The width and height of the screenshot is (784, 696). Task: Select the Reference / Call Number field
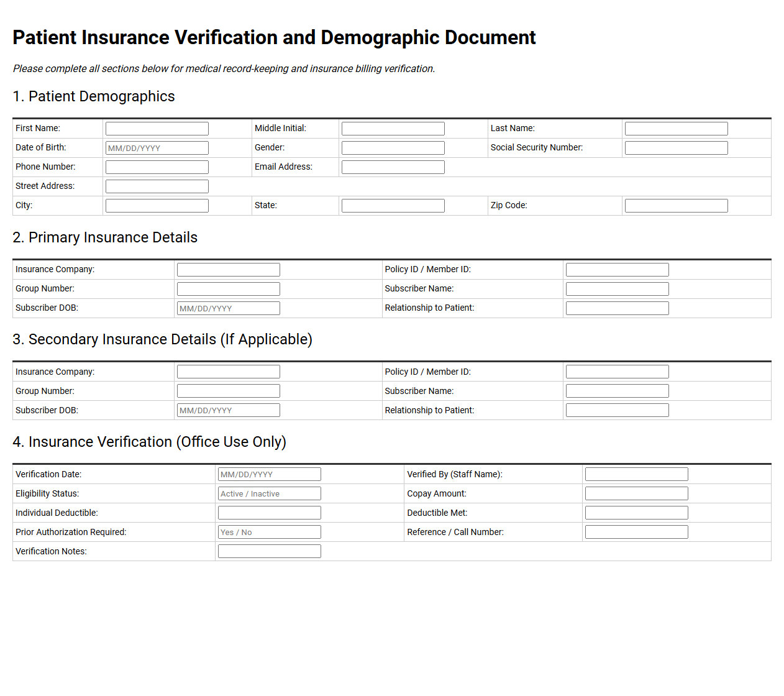click(x=637, y=532)
